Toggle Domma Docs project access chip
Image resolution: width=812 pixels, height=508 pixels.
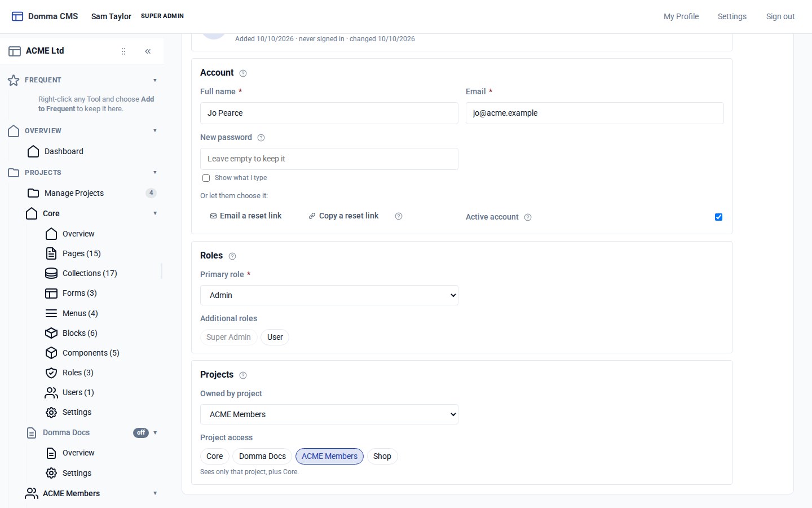tap(262, 456)
